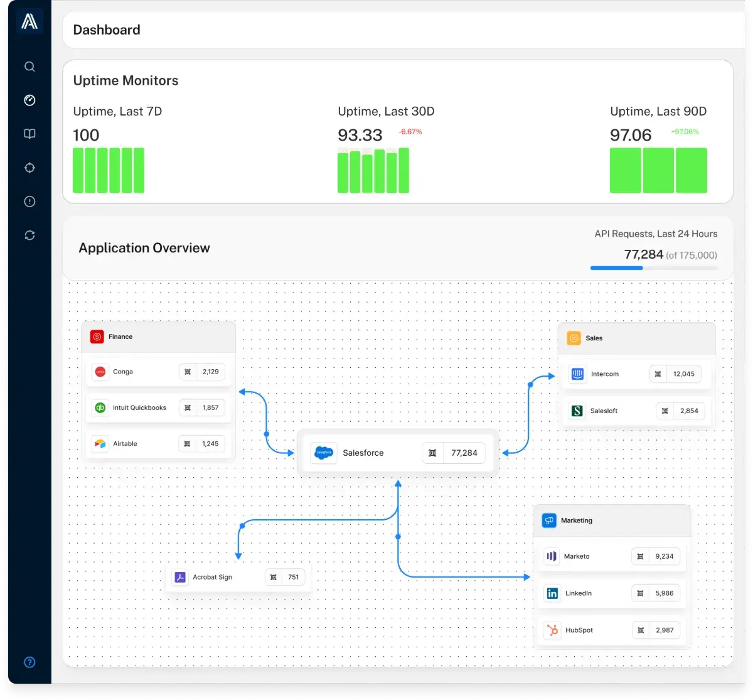Viewport: 753px width, 700px height.
Task: Click the Marketo label
Action: click(x=577, y=556)
